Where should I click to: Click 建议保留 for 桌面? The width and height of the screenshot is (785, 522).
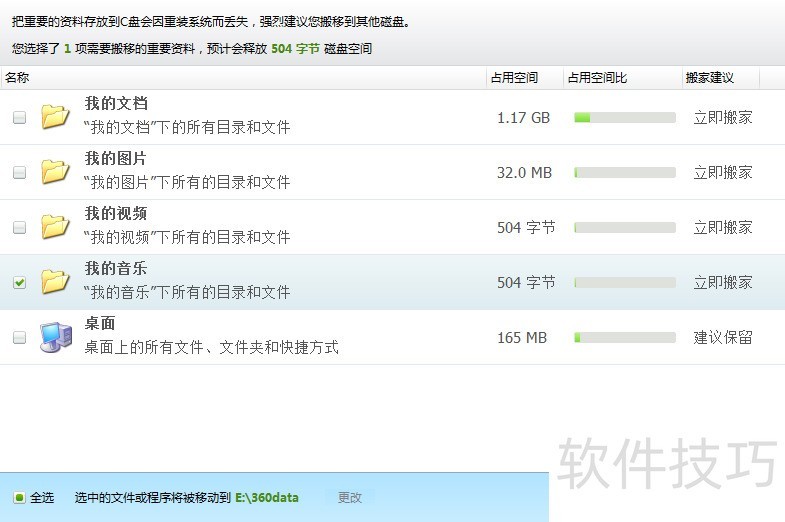pyautogui.click(x=723, y=337)
